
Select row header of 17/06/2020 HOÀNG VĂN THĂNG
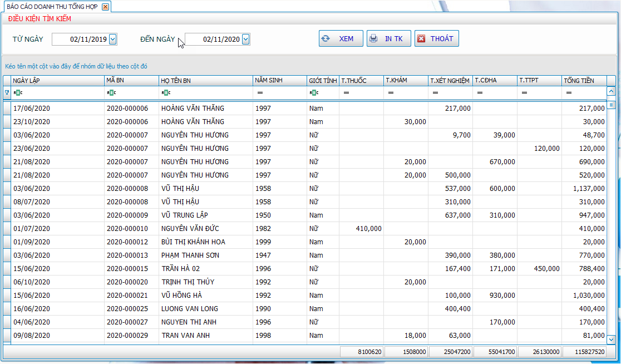7,108
